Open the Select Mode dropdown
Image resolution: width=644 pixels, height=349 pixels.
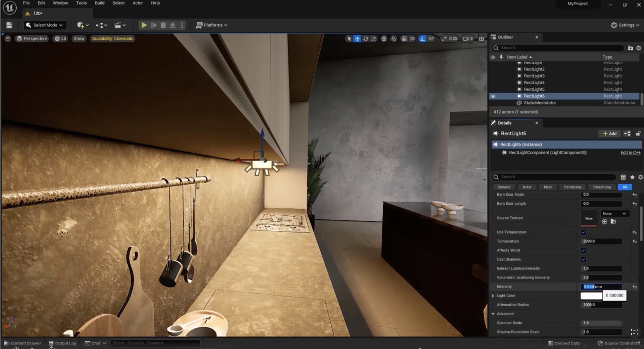45,25
